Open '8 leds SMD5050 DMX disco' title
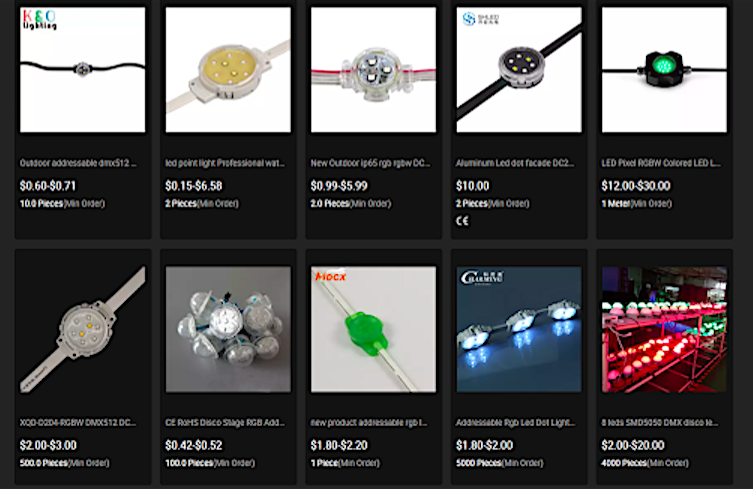The height and width of the screenshot is (489, 753). [660, 423]
